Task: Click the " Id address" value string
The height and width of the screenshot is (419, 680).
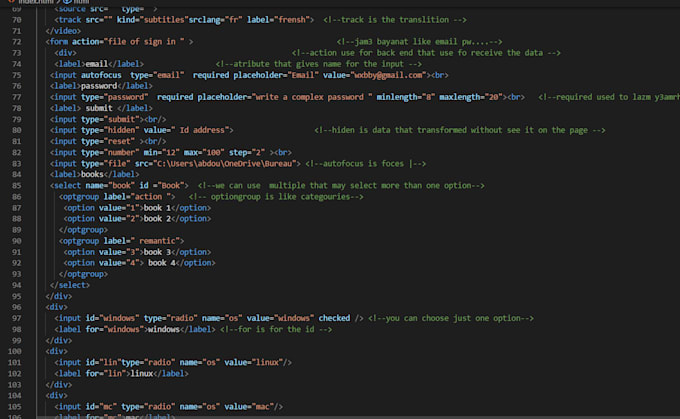Action: (200, 130)
